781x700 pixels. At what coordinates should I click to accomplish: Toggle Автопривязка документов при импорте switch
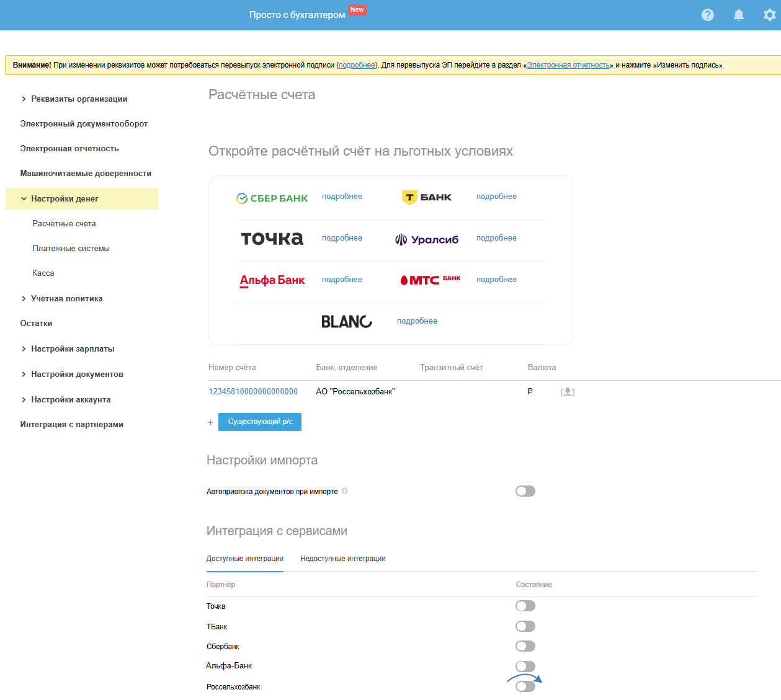tap(525, 491)
